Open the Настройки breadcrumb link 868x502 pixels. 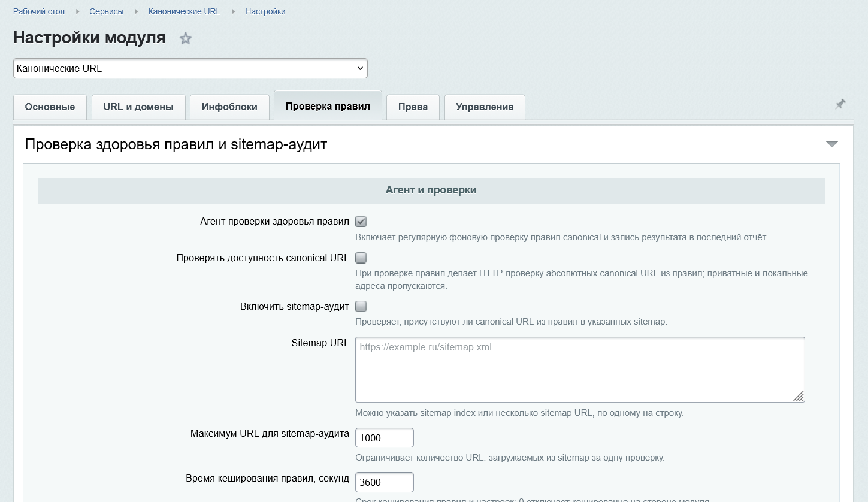pyautogui.click(x=265, y=11)
